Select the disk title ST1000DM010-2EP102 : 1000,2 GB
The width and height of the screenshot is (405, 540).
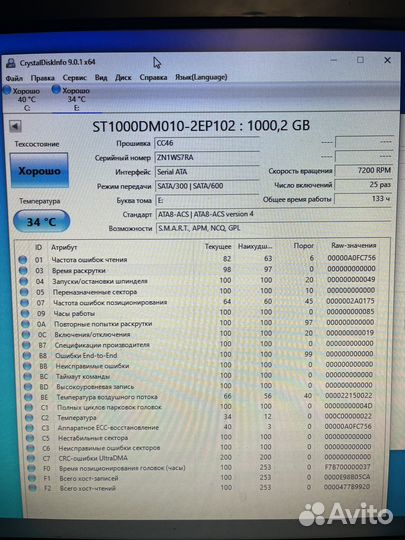click(201, 126)
